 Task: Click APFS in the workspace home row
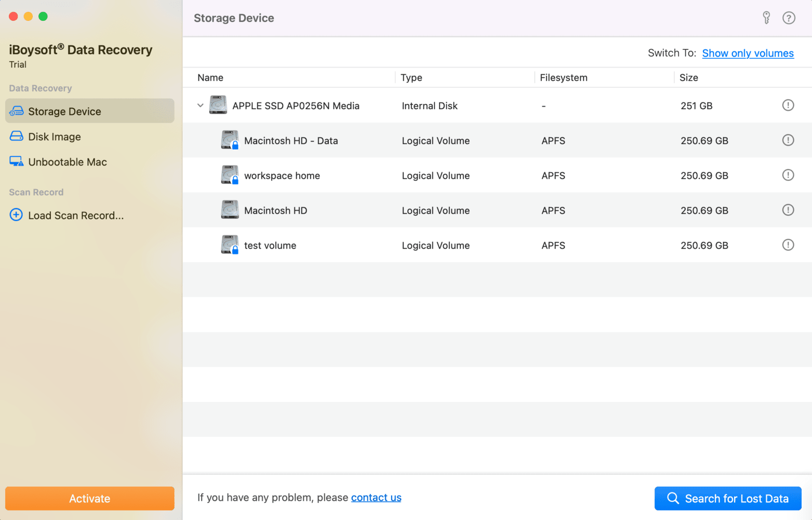pos(553,176)
